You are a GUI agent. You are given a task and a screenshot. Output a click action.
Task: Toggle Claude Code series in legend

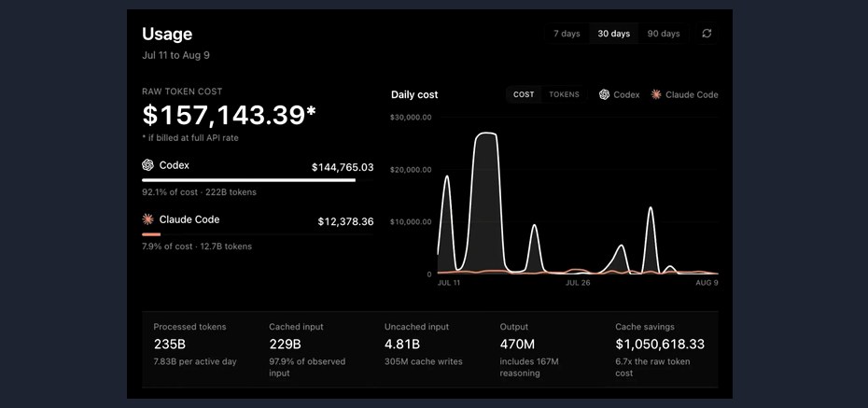coord(685,94)
